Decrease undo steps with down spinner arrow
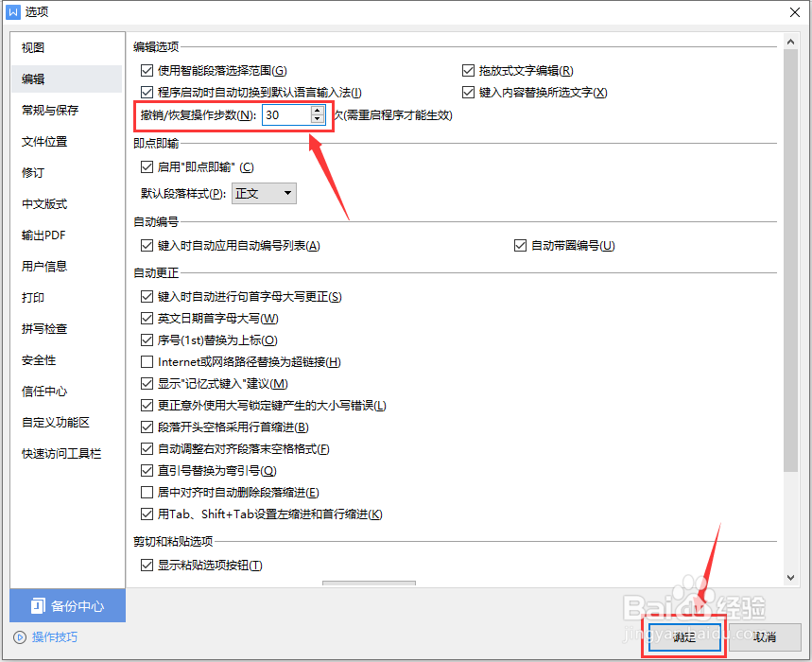Screen dimensions: 812x662 (x=318, y=120)
